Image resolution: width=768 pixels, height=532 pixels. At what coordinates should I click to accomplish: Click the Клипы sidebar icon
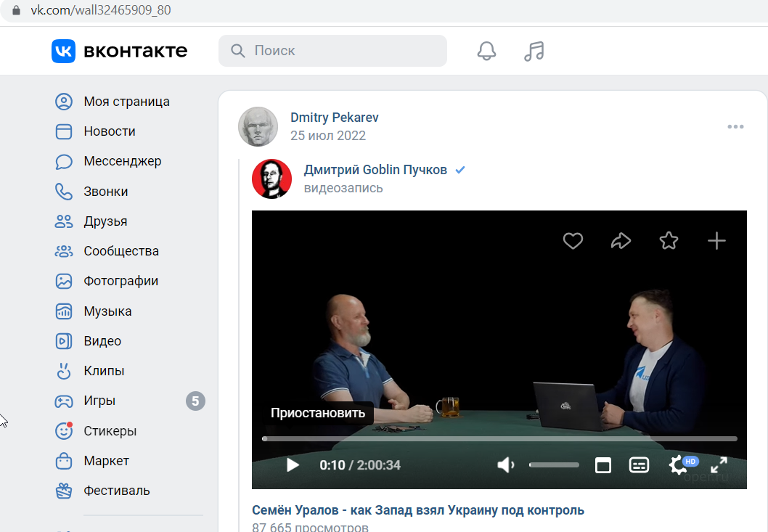pyautogui.click(x=64, y=371)
